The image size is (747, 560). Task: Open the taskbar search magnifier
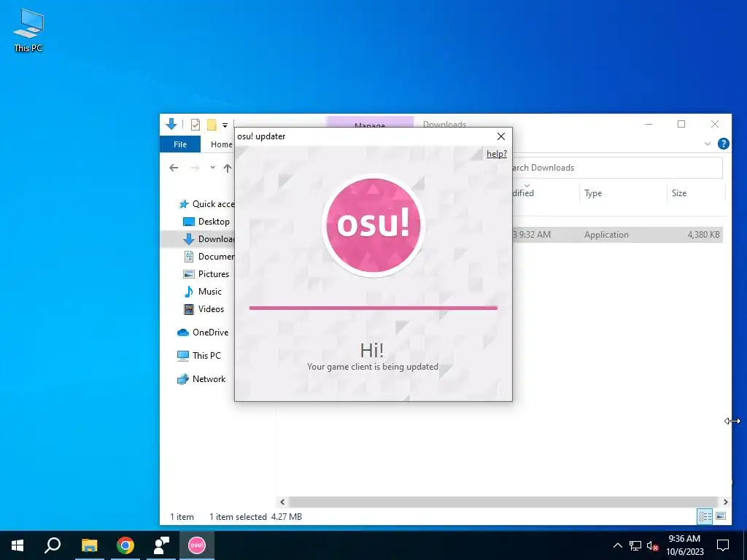(53, 545)
